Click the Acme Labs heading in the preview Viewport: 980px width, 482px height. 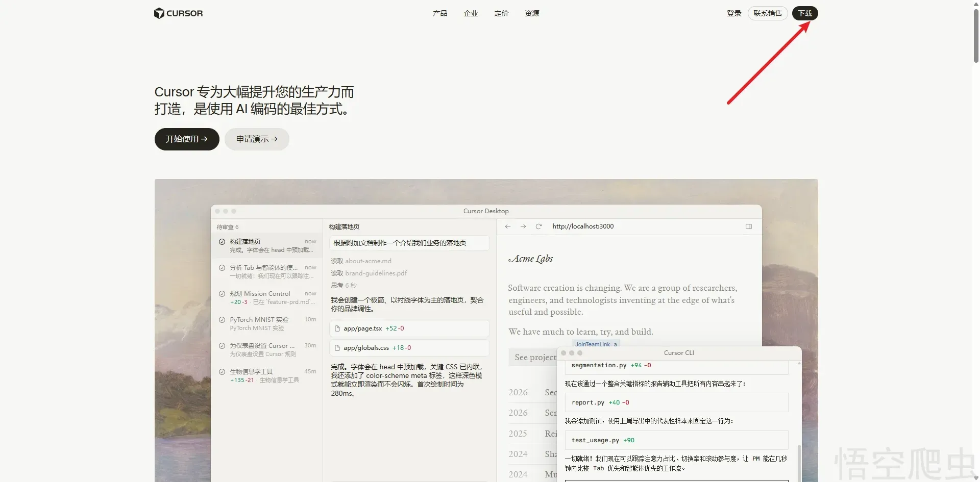pos(530,259)
